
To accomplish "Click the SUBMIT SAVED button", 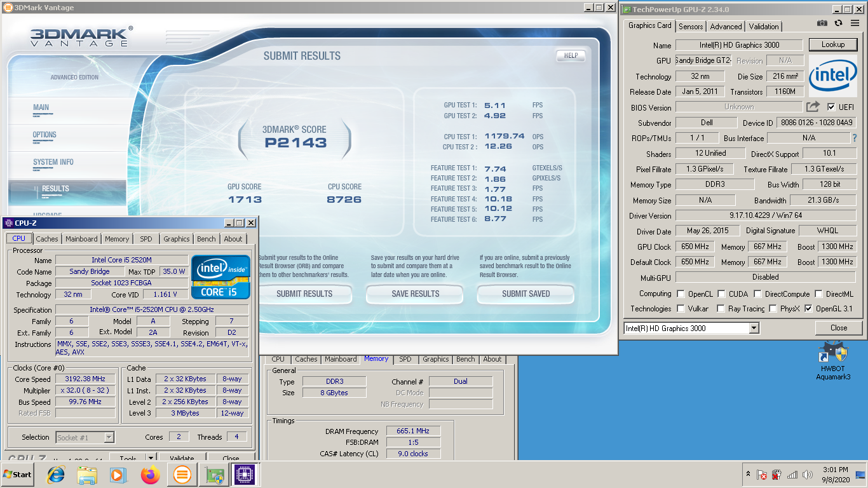I will [526, 294].
